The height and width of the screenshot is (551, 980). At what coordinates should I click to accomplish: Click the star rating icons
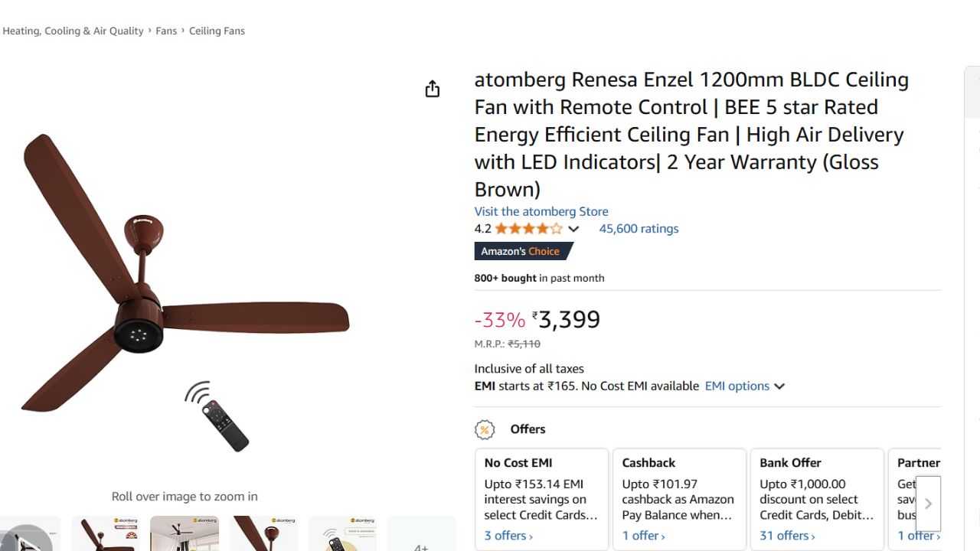pos(528,229)
